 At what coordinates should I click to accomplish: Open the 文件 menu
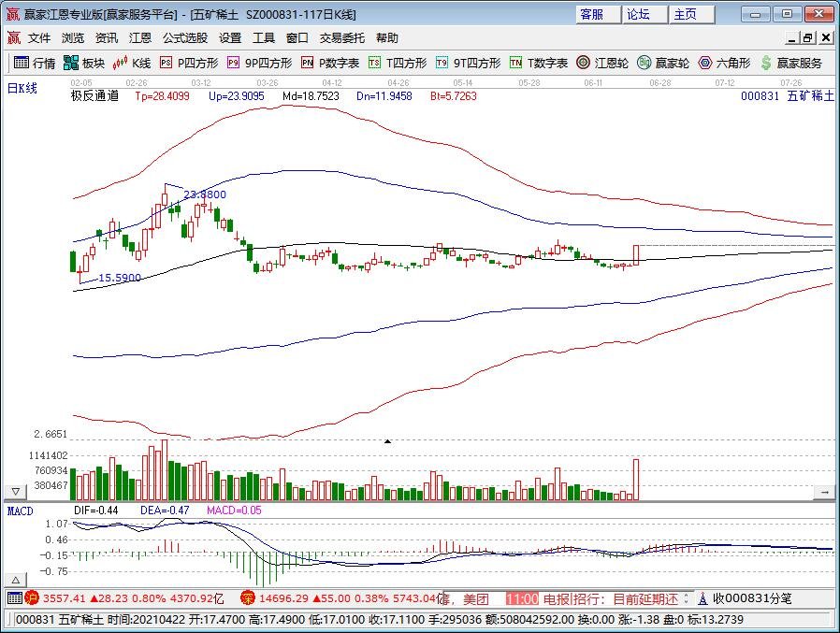pos(39,38)
